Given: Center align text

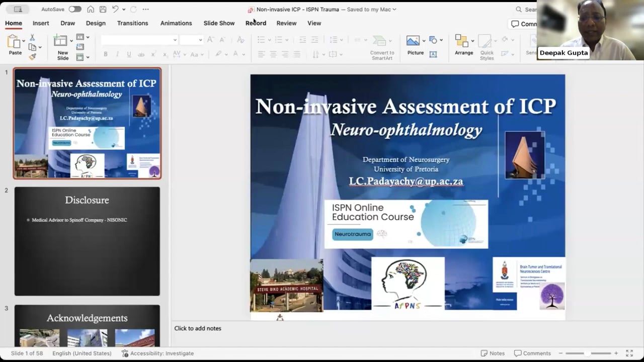Looking at the screenshot, I should (x=273, y=54).
